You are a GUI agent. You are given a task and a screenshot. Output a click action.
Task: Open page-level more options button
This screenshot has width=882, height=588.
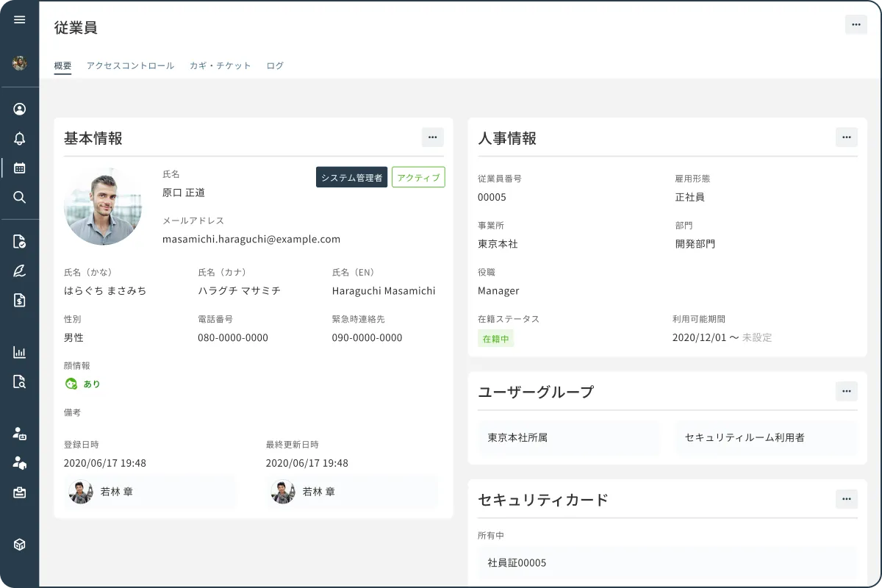pos(856,24)
